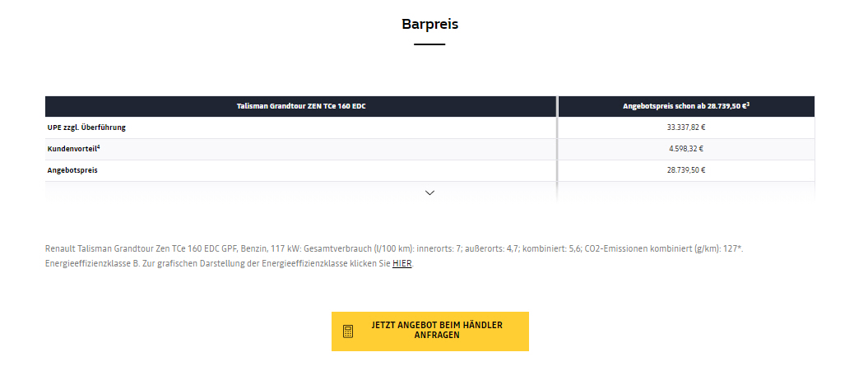Image resolution: width=868 pixels, height=380 pixels.
Task: Click the vertical divider between table columns
Action: point(557,148)
